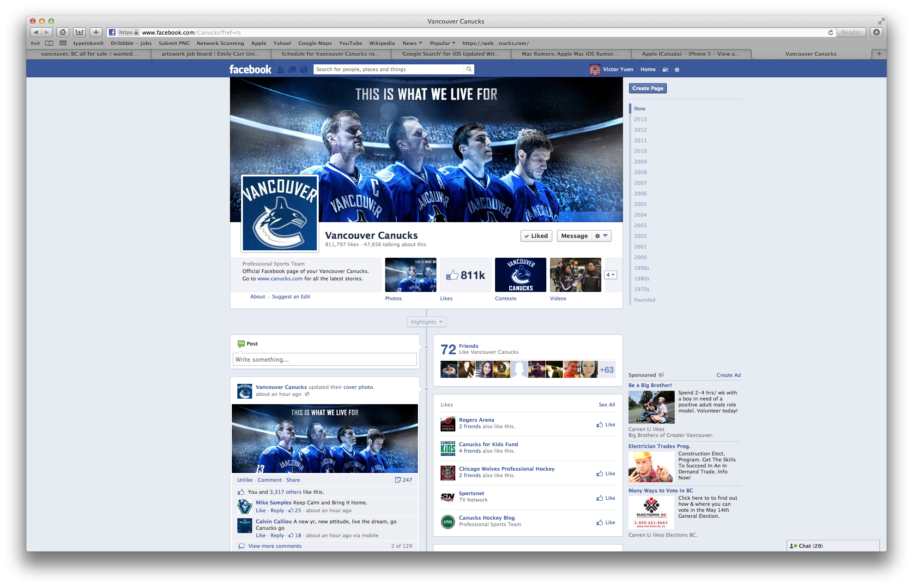Click the Facebook logo
The height and width of the screenshot is (588, 913).
pyautogui.click(x=250, y=69)
